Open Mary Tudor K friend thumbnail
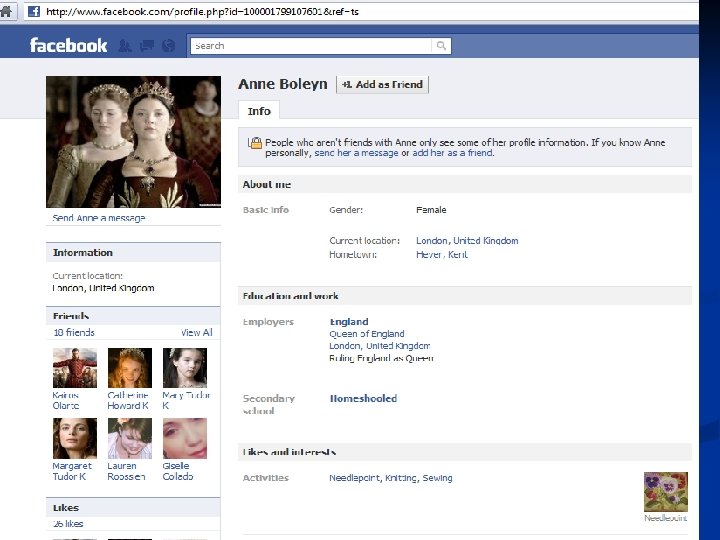Viewport: 720px width, 540px height. pyautogui.click(x=185, y=368)
